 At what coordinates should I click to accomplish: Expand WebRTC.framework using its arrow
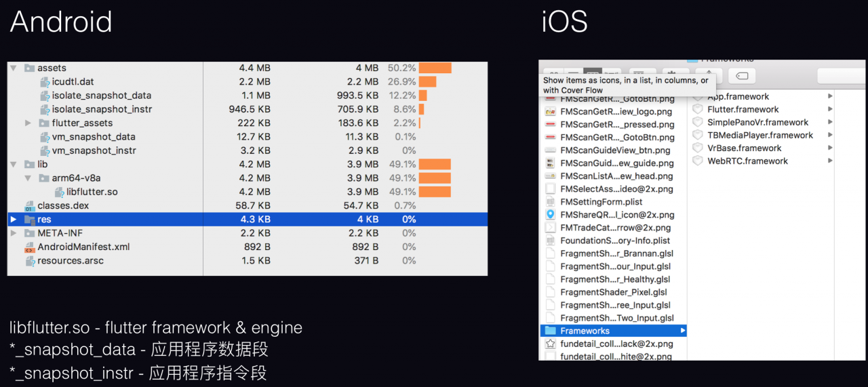pyautogui.click(x=830, y=161)
